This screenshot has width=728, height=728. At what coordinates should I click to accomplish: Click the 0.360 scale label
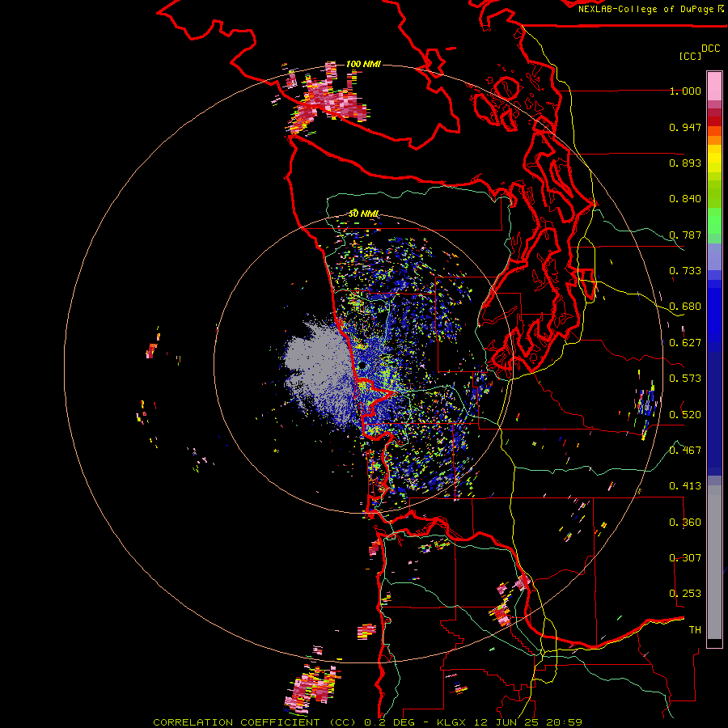coord(685,523)
